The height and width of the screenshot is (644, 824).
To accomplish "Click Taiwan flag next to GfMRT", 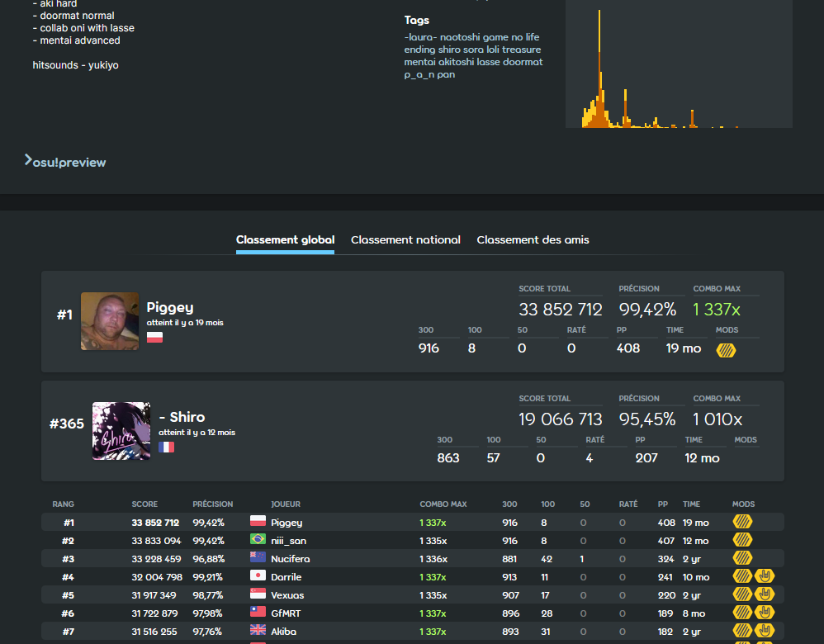I will [258, 612].
